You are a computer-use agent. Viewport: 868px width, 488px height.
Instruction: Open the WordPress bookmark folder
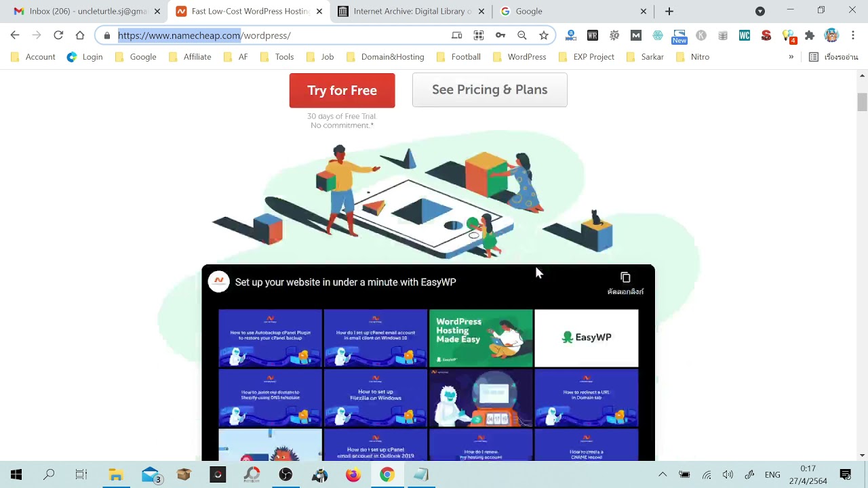click(519, 57)
